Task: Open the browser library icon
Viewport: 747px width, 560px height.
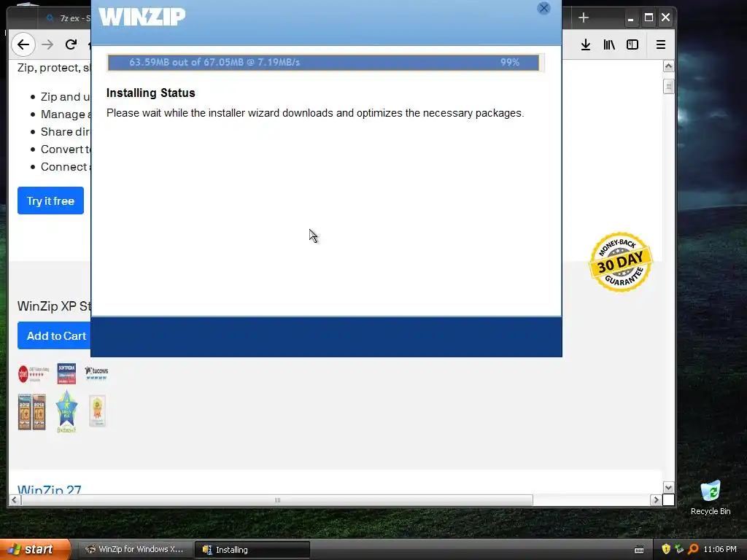Action: pyautogui.click(x=609, y=44)
